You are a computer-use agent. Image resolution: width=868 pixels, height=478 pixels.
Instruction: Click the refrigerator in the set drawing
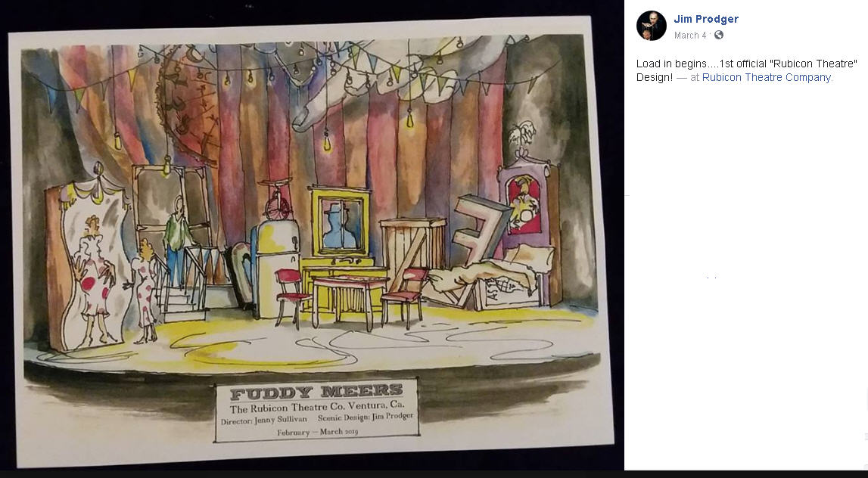point(275,268)
